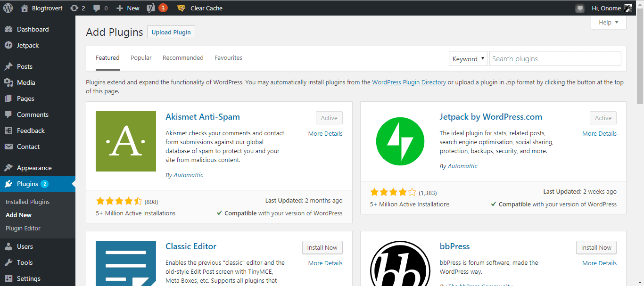Install the Classic Editor plugin

pos(322,247)
